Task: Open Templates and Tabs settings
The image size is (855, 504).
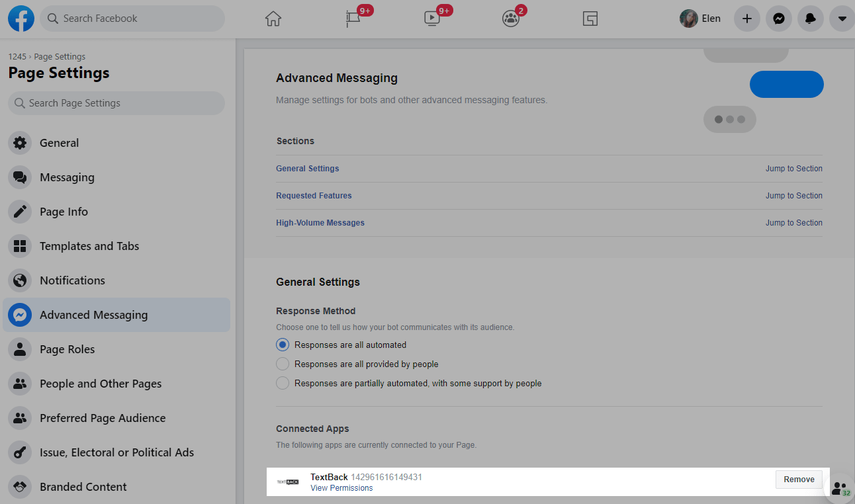Action: [89, 246]
